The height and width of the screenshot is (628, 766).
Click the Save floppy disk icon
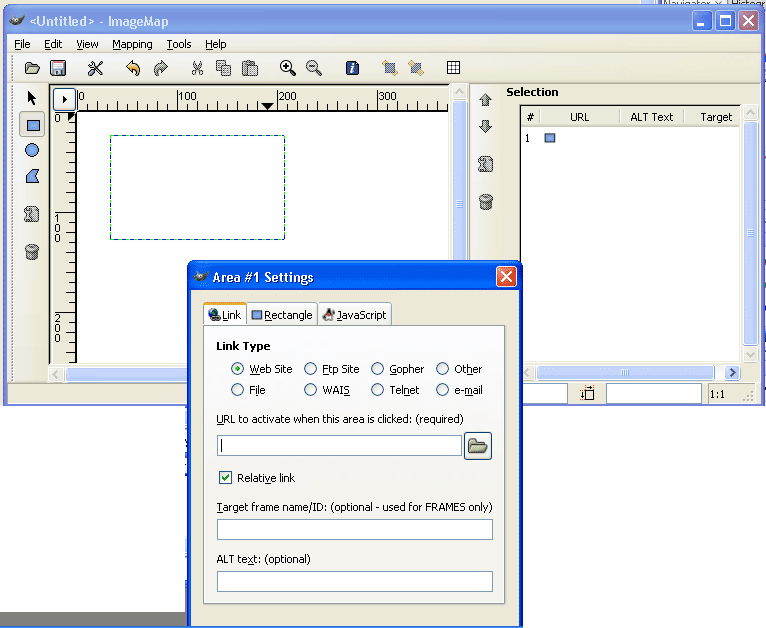pos(58,68)
